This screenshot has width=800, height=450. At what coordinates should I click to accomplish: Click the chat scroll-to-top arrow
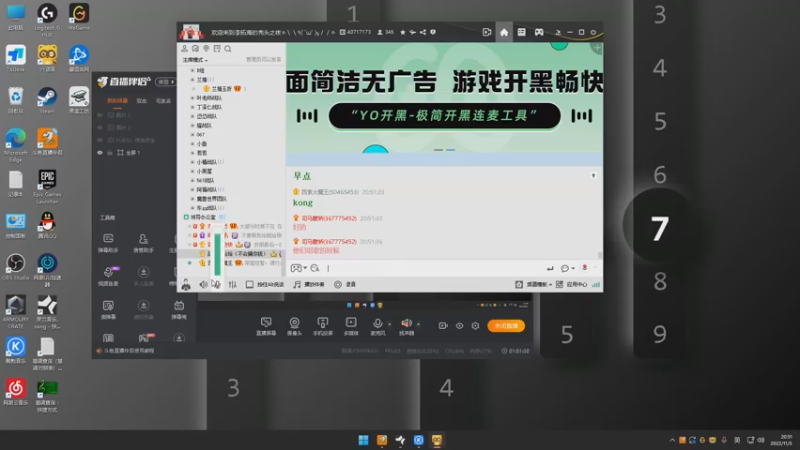click(593, 176)
